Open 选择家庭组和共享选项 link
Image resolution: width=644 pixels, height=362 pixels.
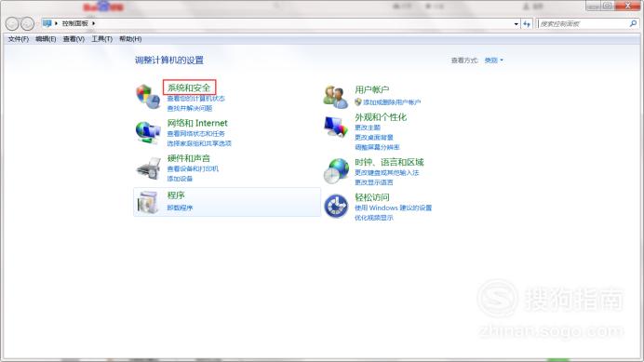click(x=199, y=143)
